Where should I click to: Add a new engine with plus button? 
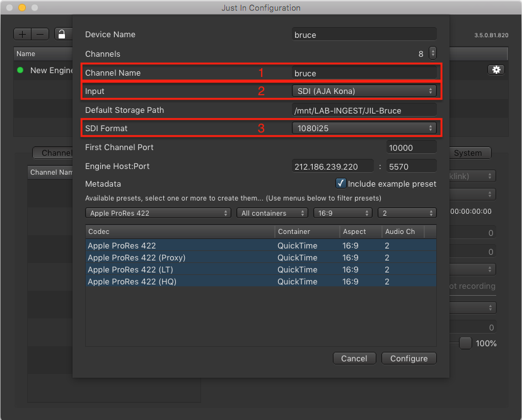[22, 34]
